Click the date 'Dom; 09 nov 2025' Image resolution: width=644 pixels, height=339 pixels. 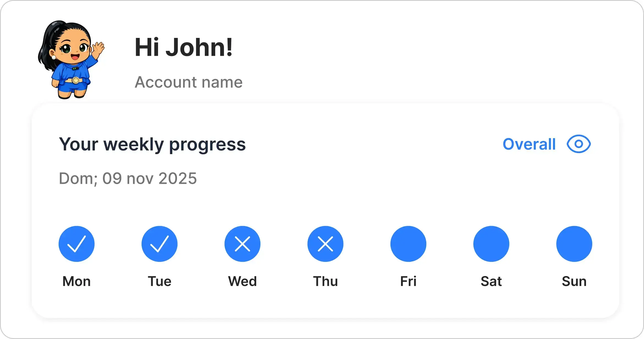pos(128,179)
